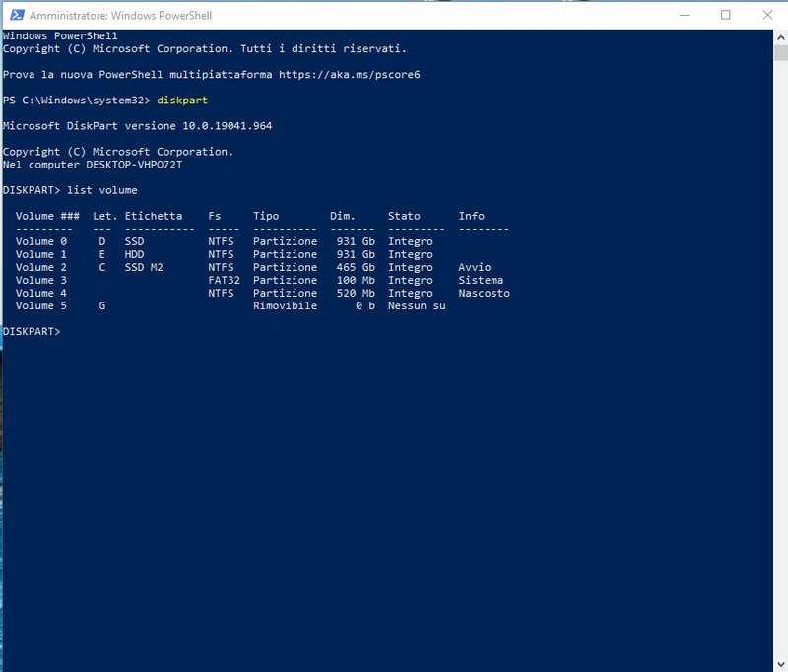This screenshot has width=788, height=672.
Task: Maximize the PowerShell window
Action: [726, 15]
